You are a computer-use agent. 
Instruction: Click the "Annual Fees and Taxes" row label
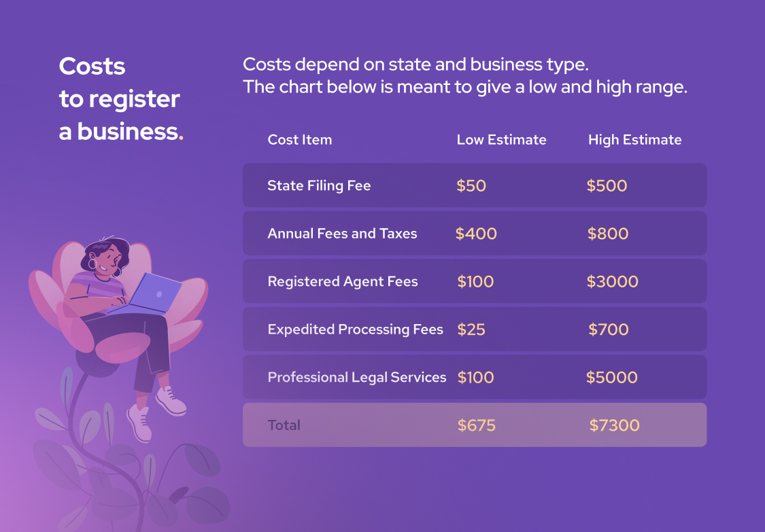342,234
